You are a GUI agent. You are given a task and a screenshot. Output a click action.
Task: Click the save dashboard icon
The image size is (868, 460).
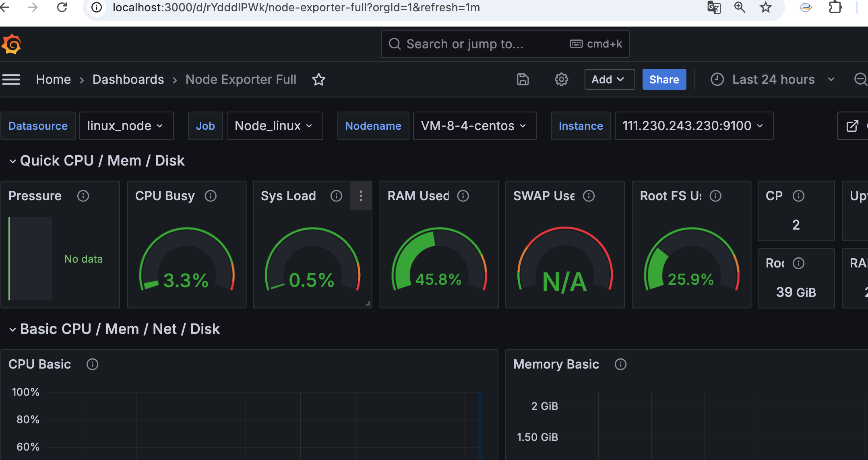click(x=523, y=79)
